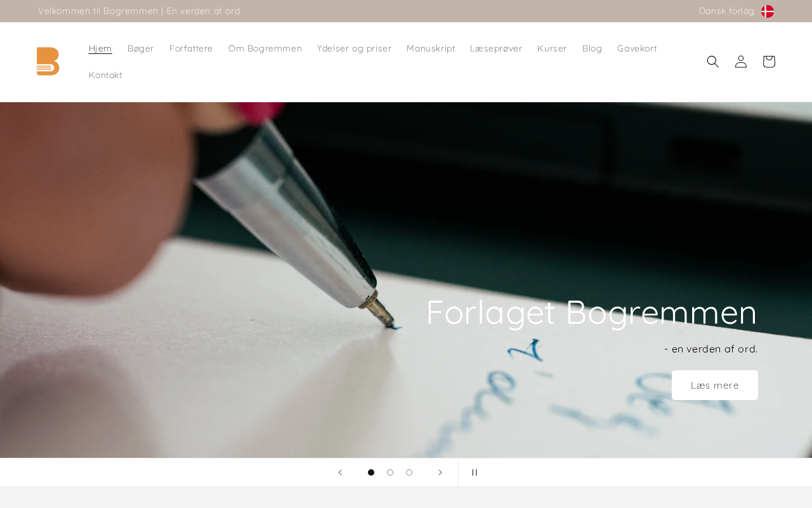Click the Læs mere button

(715, 385)
